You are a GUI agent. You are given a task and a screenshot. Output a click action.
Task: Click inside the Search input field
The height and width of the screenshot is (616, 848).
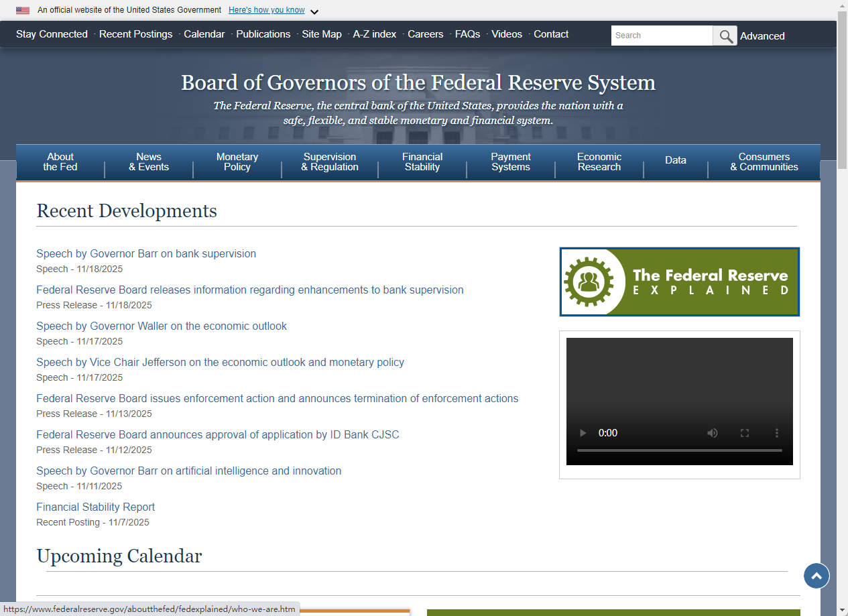point(661,36)
